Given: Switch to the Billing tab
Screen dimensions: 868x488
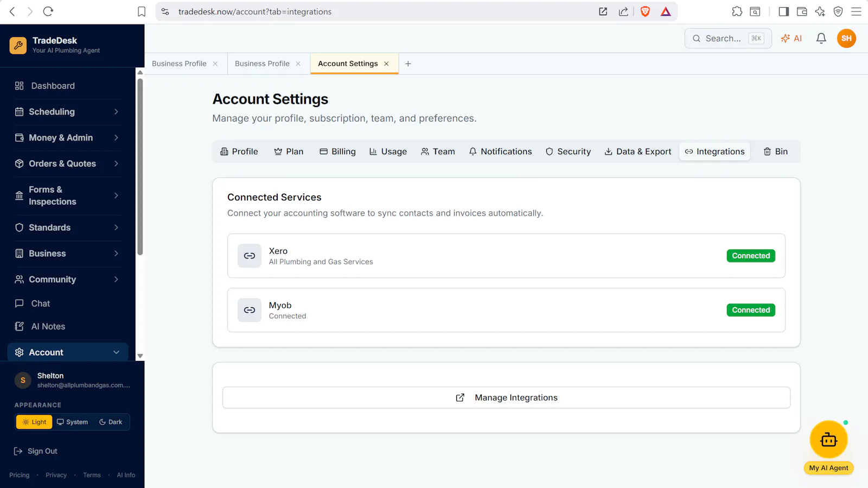Looking at the screenshot, I should click(337, 151).
